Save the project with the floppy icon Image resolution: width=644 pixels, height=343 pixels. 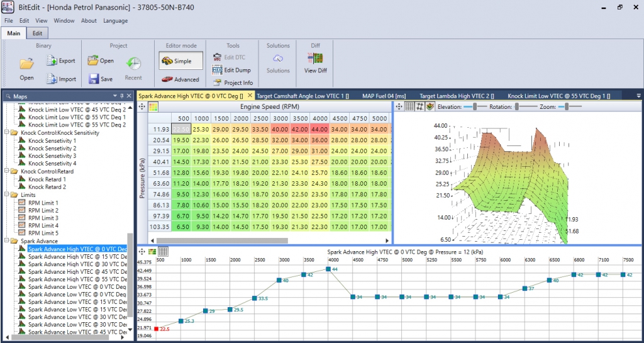tap(94, 79)
